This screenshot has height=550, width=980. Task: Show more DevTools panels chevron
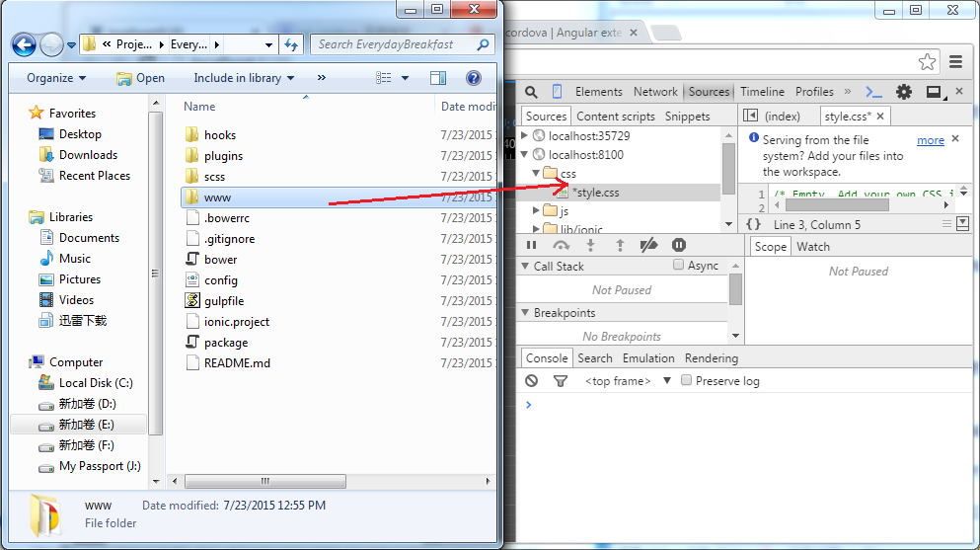(848, 91)
